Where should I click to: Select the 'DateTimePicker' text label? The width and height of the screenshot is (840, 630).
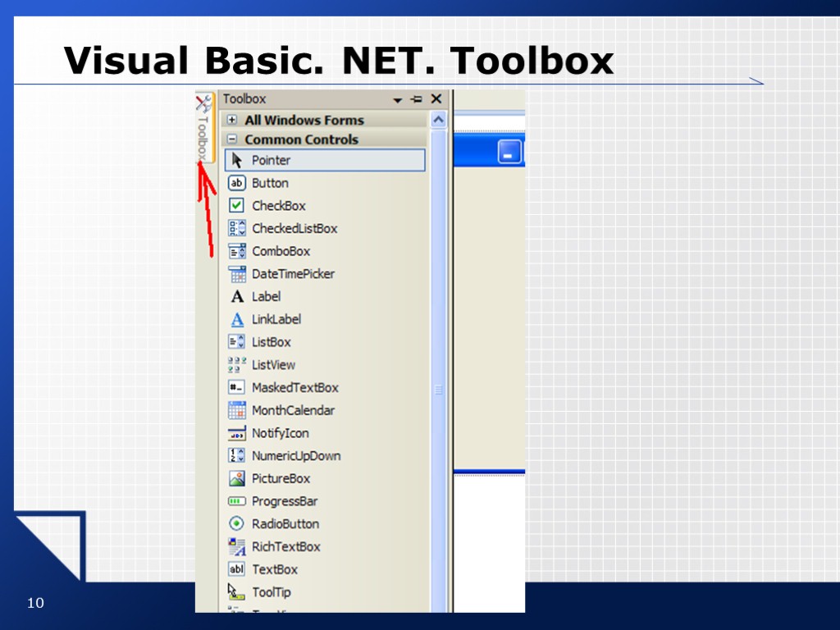pyautogui.click(x=294, y=274)
